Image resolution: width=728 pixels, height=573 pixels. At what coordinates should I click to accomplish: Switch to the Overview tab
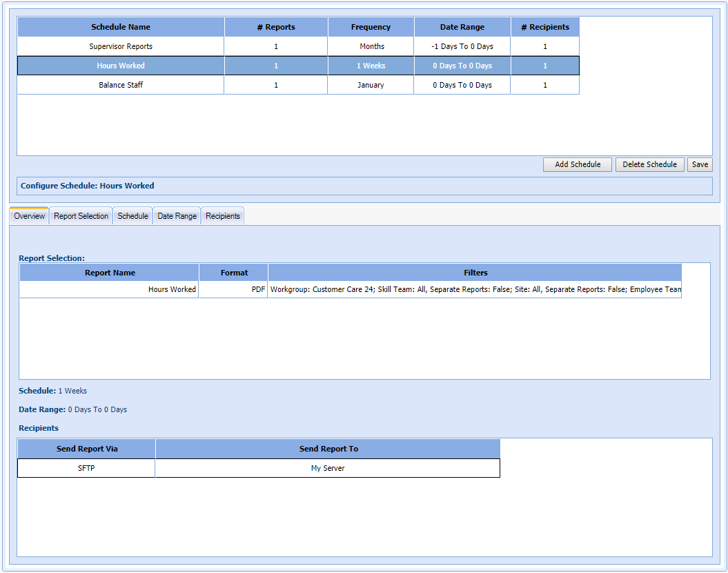[x=30, y=216]
